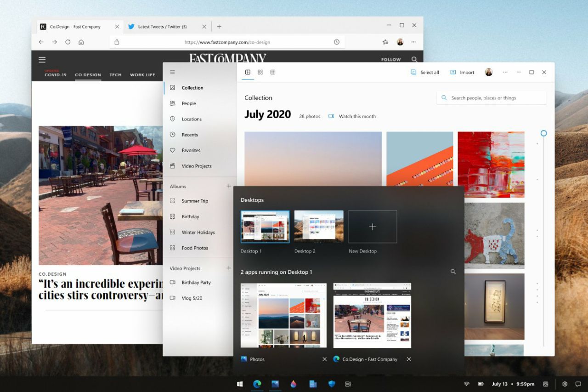Add a new video project with the plus icon

pos(229,268)
